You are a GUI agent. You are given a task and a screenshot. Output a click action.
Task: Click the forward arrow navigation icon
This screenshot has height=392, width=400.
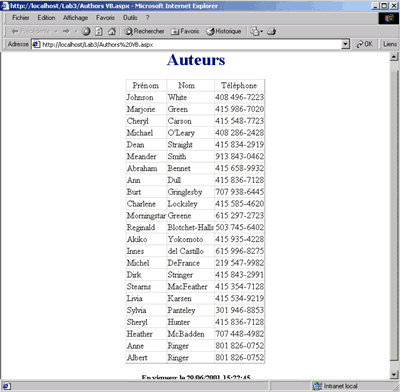click(x=66, y=31)
